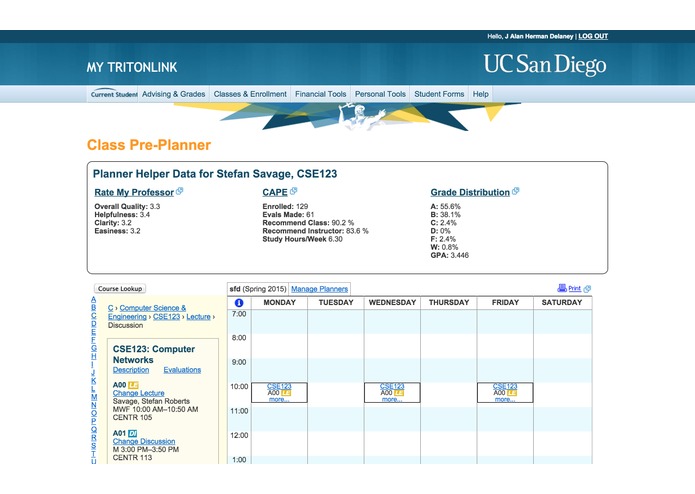Open the Personal Tools menu
695x494 pixels.
pyautogui.click(x=380, y=94)
